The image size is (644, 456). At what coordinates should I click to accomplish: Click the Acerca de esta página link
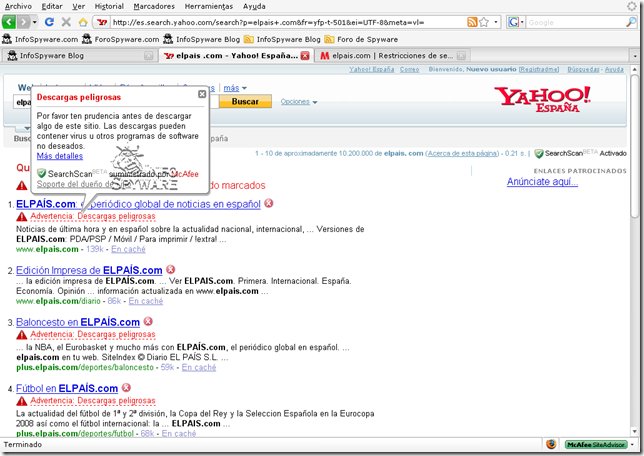462,153
